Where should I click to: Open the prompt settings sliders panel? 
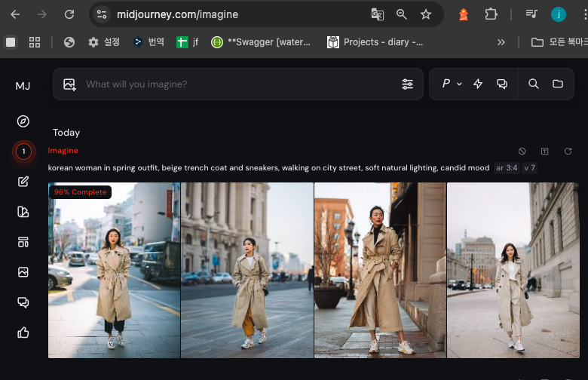[x=408, y=84]
